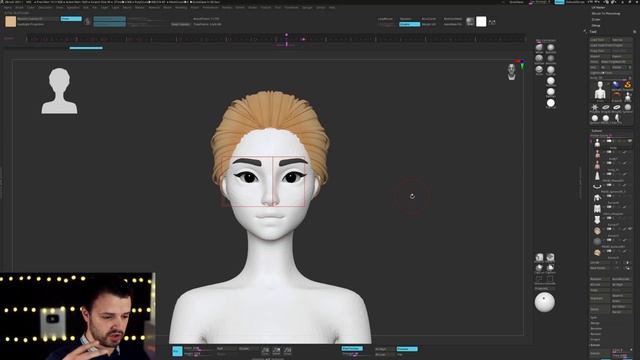This screenshot has height=360, width=640.
Task: Select the orange S-shaped brush tool
Action: 627,85
